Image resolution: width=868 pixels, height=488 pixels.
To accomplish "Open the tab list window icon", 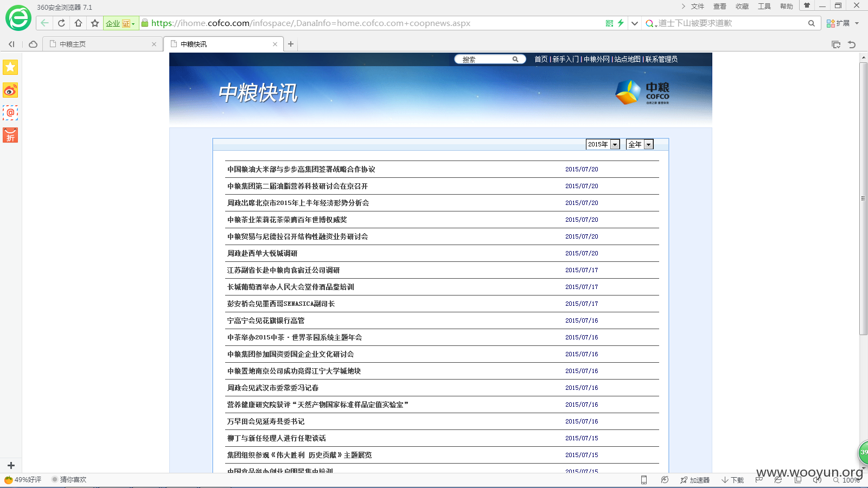I will point(836,44).
